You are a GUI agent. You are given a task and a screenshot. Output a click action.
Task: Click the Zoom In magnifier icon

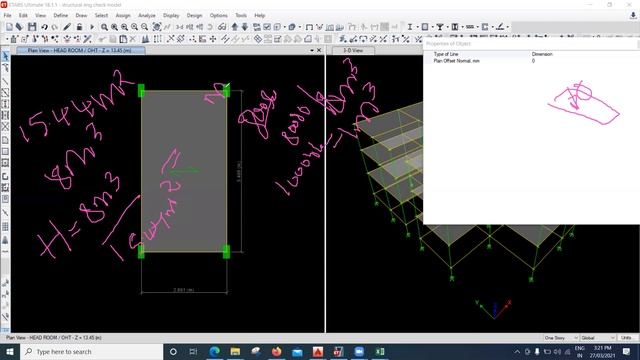point(134,27)
